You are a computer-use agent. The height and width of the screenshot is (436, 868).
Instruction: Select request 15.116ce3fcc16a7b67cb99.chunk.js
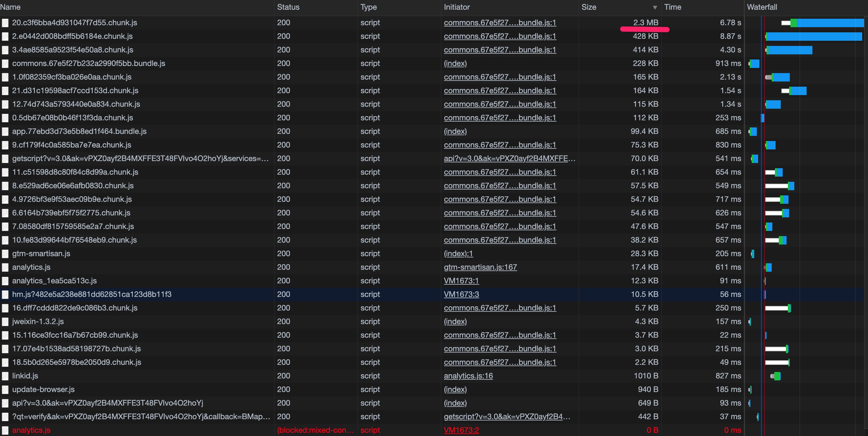click(75, 335)
